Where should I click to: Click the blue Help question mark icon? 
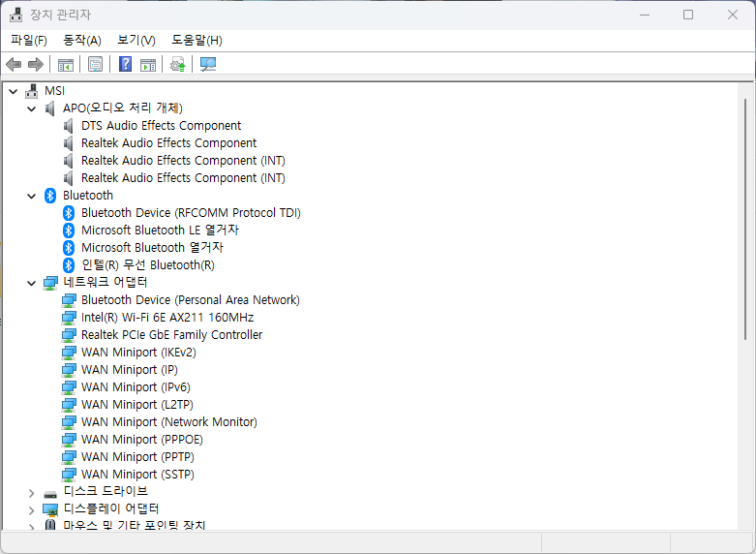(x=126, y=64)
